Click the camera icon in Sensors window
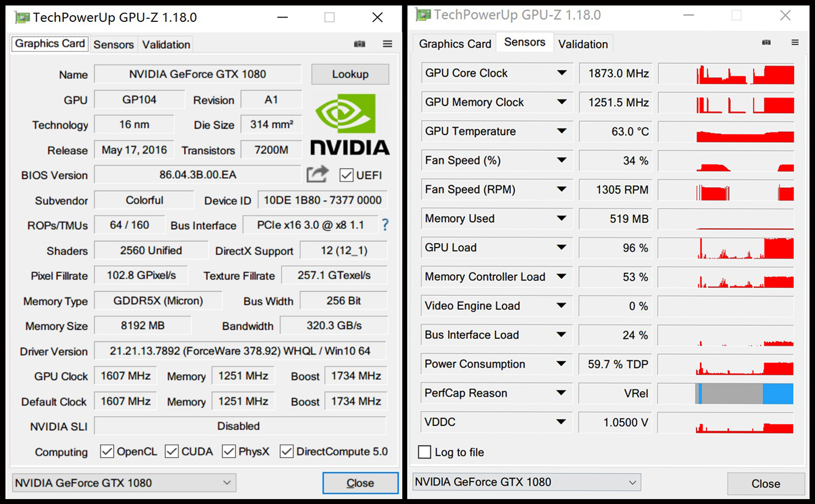 (x=766, y=42)
